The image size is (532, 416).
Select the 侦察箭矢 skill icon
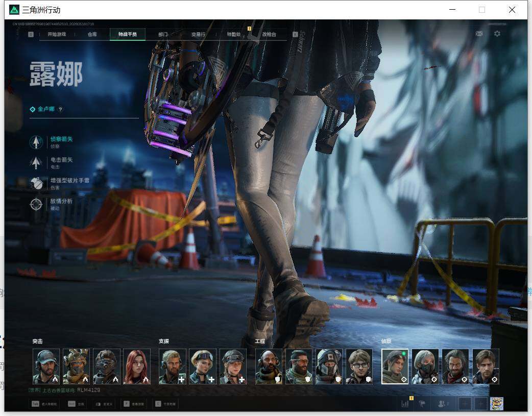point(36,142)
